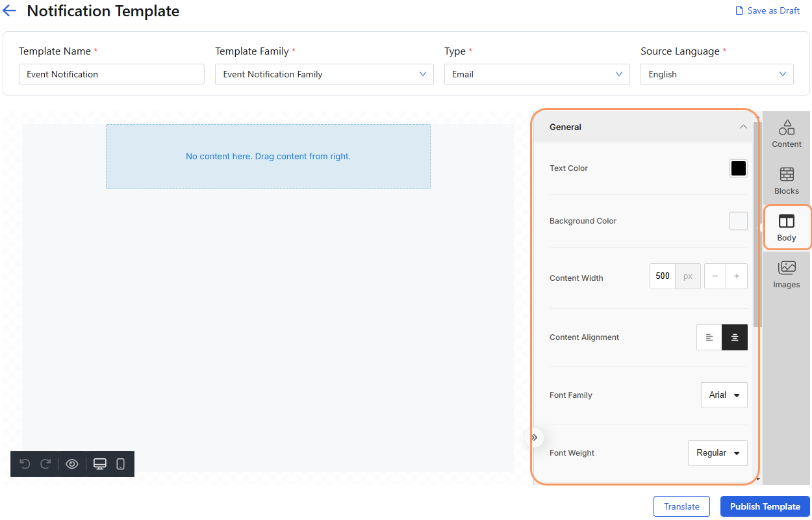Click the redo icon in bottom toolbar
Viewport: 812px width, 520px height.
pos(45,464)
